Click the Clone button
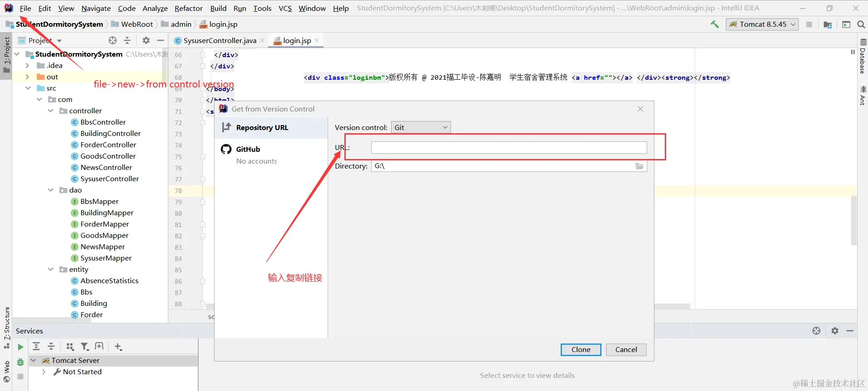 [x=581, y=349]
